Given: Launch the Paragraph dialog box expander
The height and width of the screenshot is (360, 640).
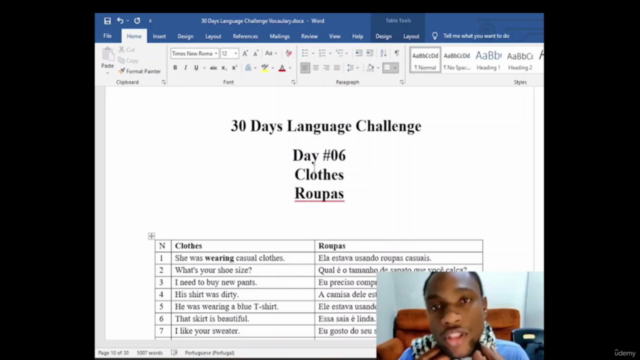Looking at the screenshot, I should (x=402, y=82).
